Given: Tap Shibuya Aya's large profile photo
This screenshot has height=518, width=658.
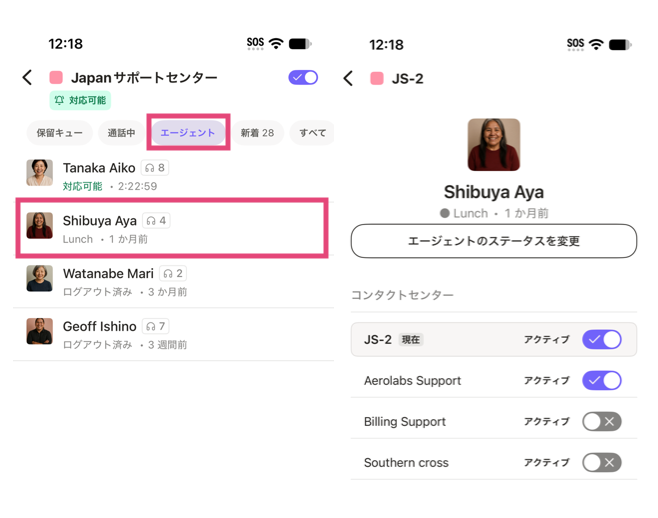Looking at the screenshot, I should [x=494, y=145].
